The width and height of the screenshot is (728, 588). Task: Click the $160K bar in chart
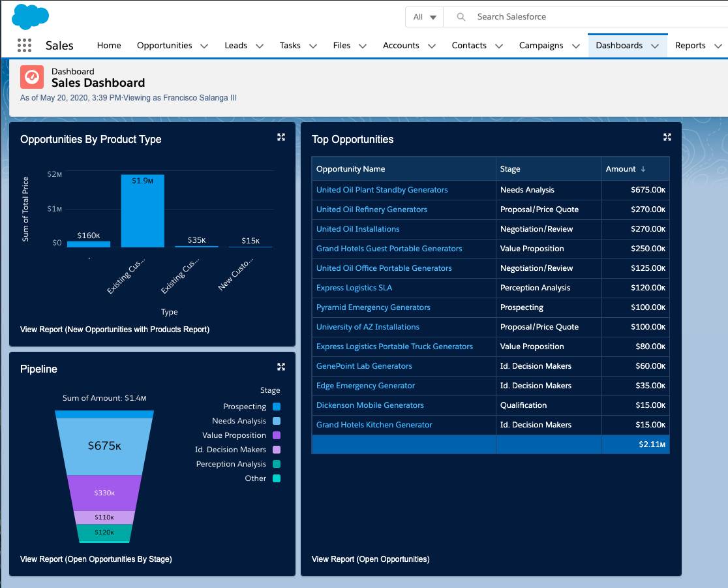(89, 244)
